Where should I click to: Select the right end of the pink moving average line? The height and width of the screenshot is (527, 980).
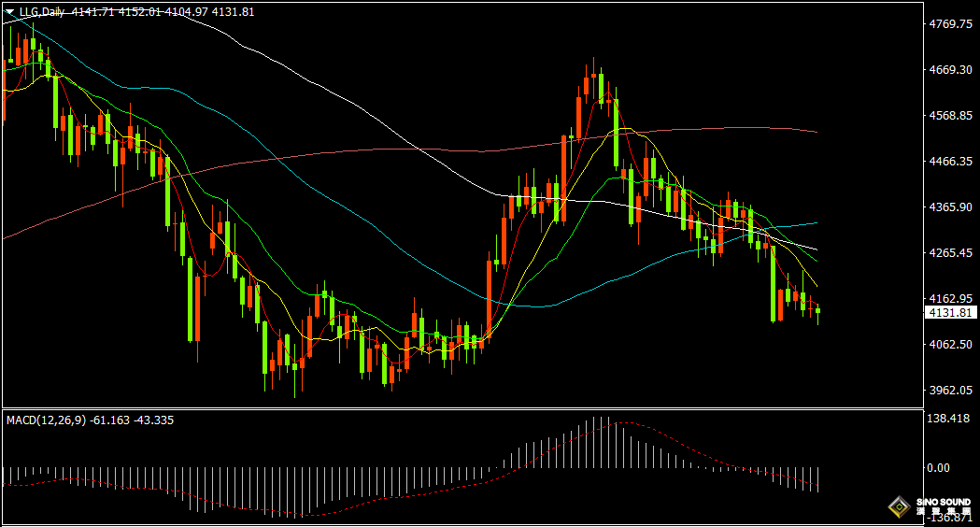(816, 132)
